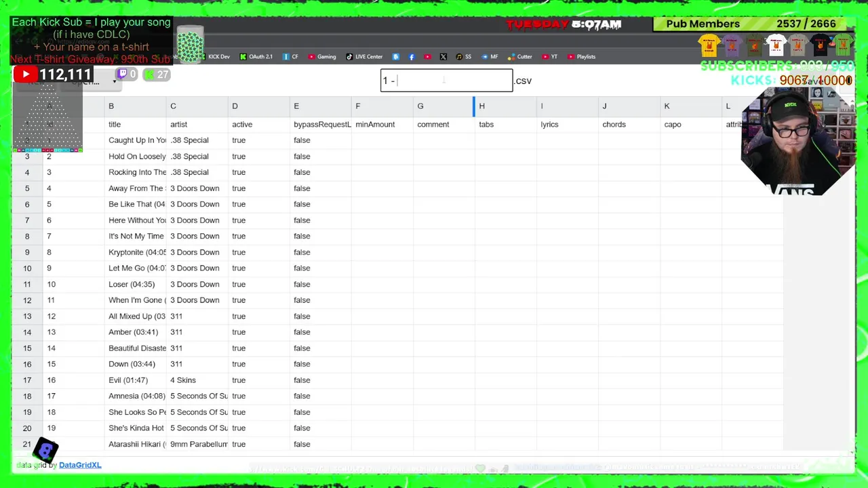Click the 'Amnesia (04:08)' title cell

point(136,396)
